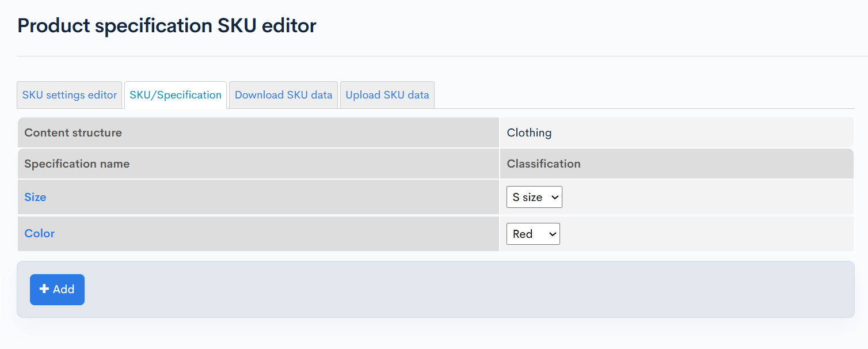Click the Add button
Image resolution: width=868 pixels, height=349 pixels.
pyautogui.click(x=57, y=290)
